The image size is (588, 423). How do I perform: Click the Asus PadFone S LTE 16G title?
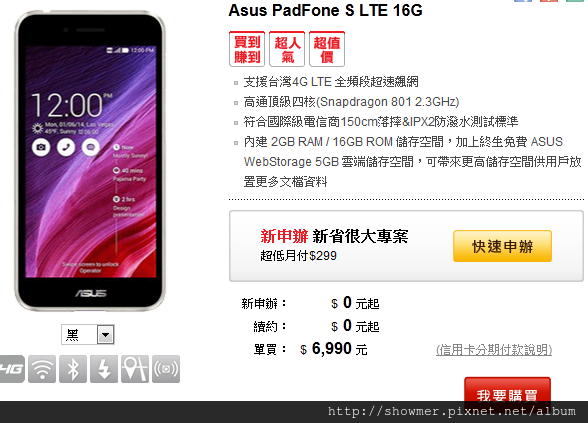tap(326, 10)
